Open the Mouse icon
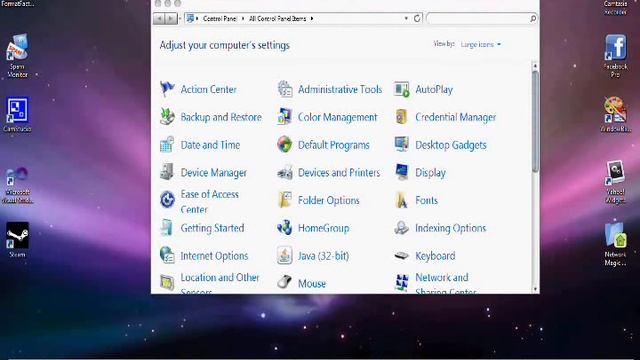This screenshot has width=640, height=360. click(x=285, y=282)
